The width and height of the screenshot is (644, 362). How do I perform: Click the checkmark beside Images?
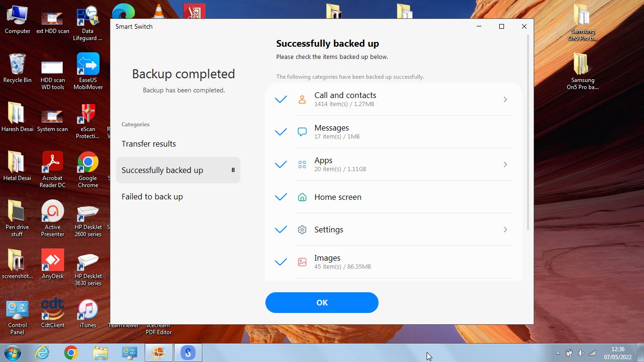[x=281, y=262]
